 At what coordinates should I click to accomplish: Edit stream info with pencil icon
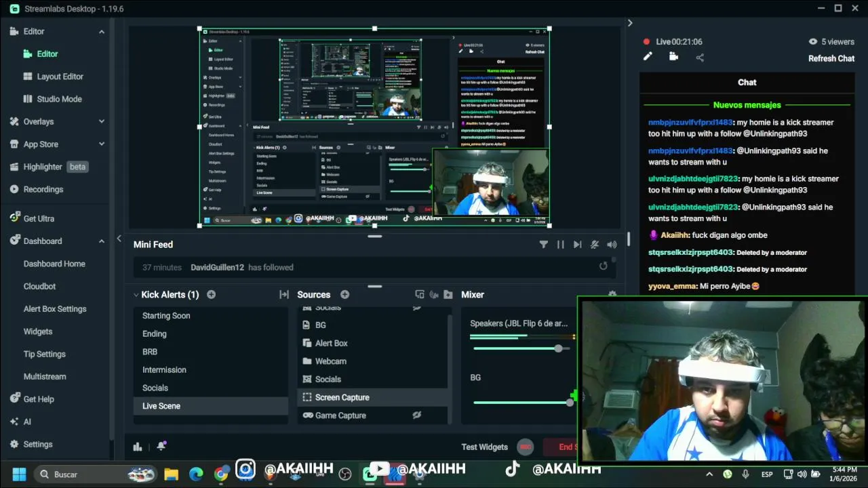click(648, 57)
